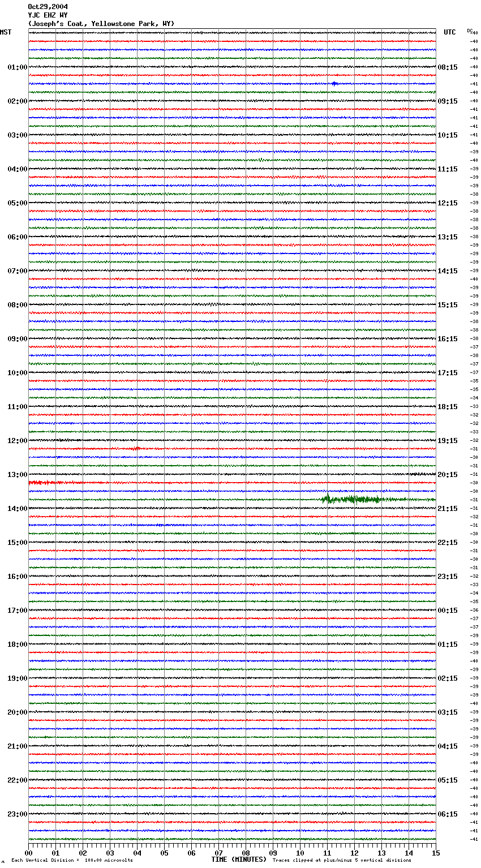The image size is (481, 868).
Task: Click the 21:15 UTC time label
Action: [x=448, y=509]
